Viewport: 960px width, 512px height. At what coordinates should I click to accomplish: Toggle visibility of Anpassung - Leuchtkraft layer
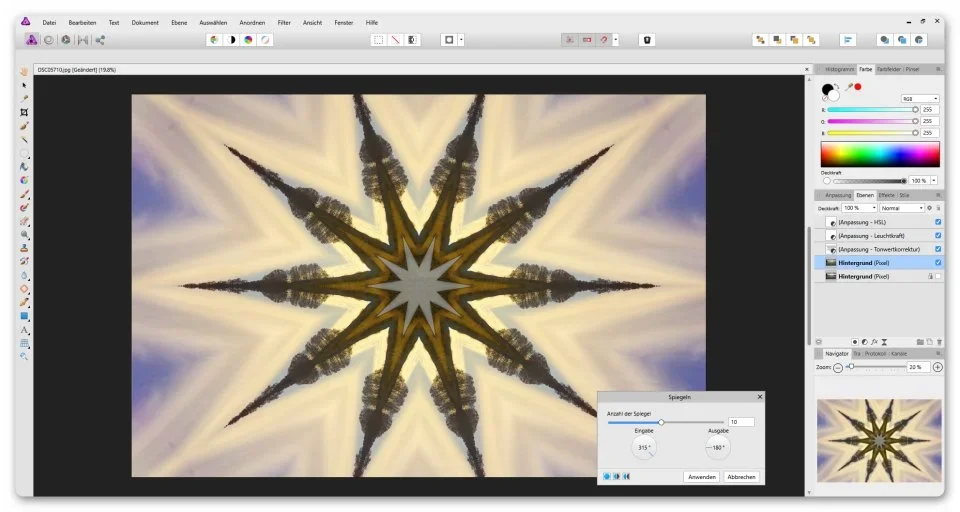938,235
